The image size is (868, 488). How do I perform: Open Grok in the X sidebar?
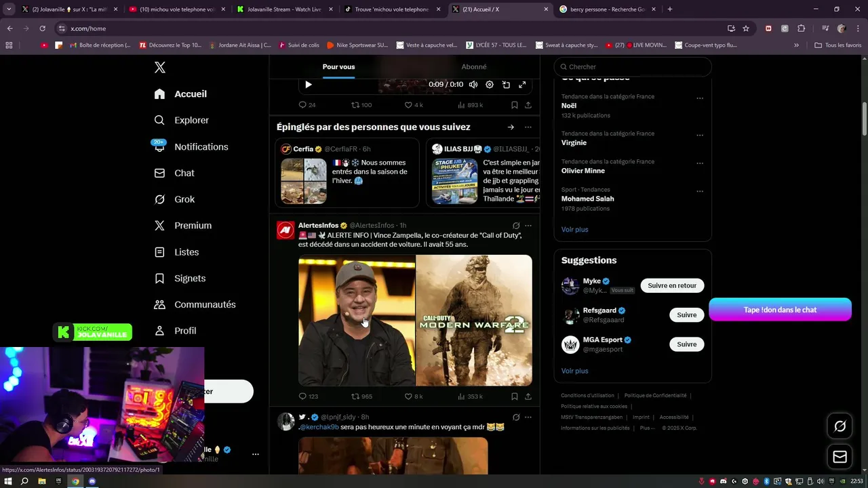(x=174, y=199)
